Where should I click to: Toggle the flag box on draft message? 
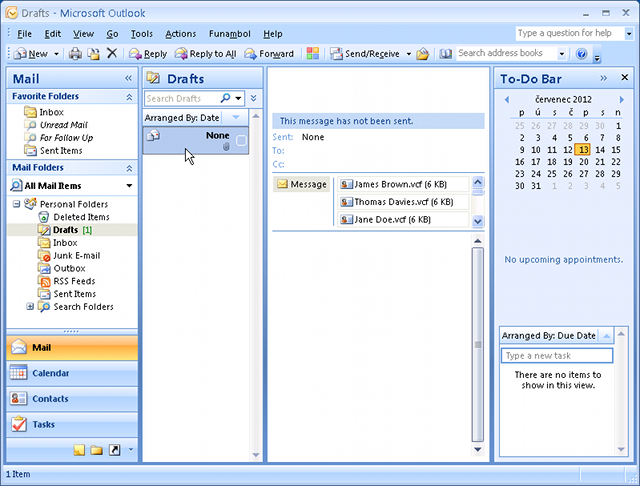(x=241, y=141)
